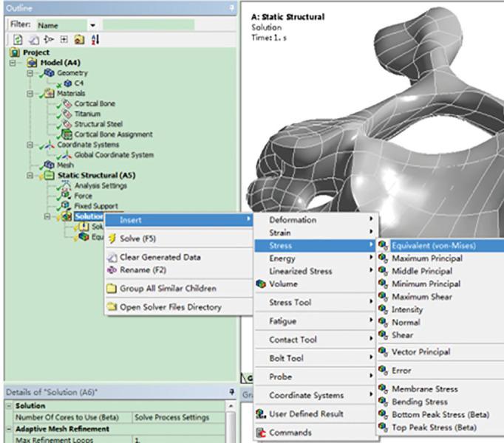Insert a Volume result

click(x=316, y=284)
